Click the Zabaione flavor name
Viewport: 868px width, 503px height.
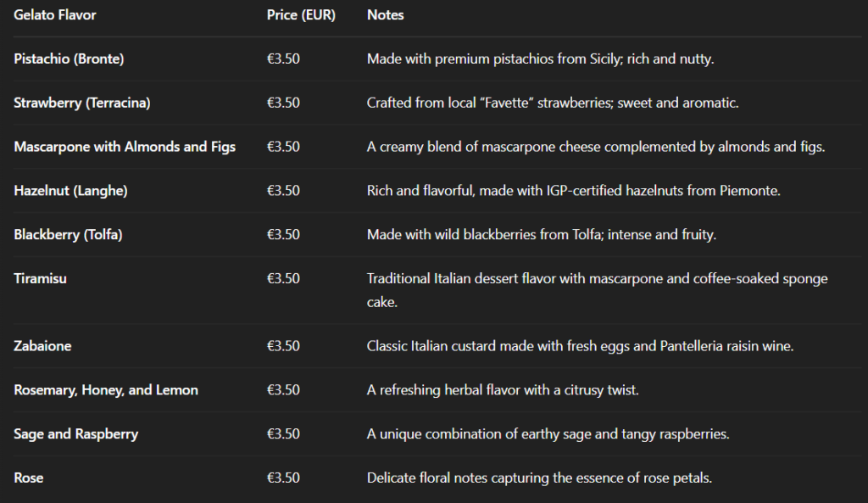tap(42, 346)
